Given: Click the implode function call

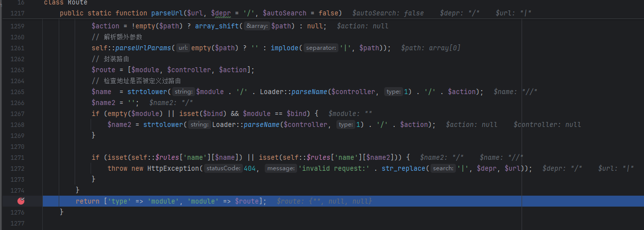Looking at the screenshot, I should 285,48.
